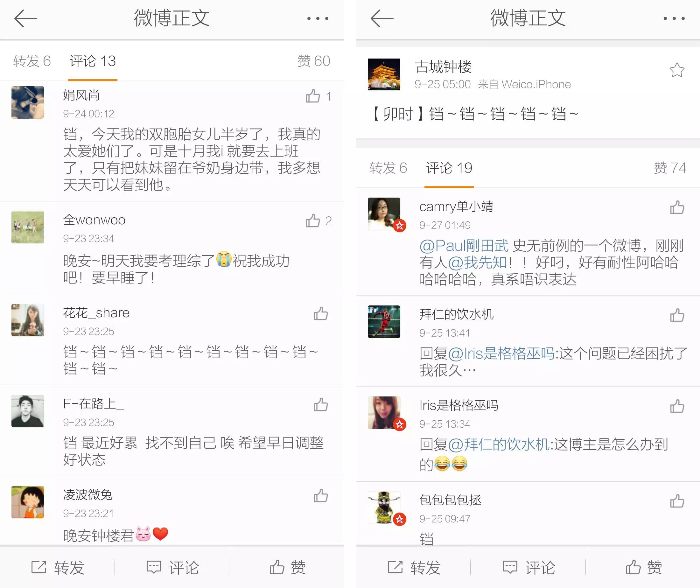Switch to 转发 6 tab on left screen
The image size is (700, 588).
(x=32, y=61)
